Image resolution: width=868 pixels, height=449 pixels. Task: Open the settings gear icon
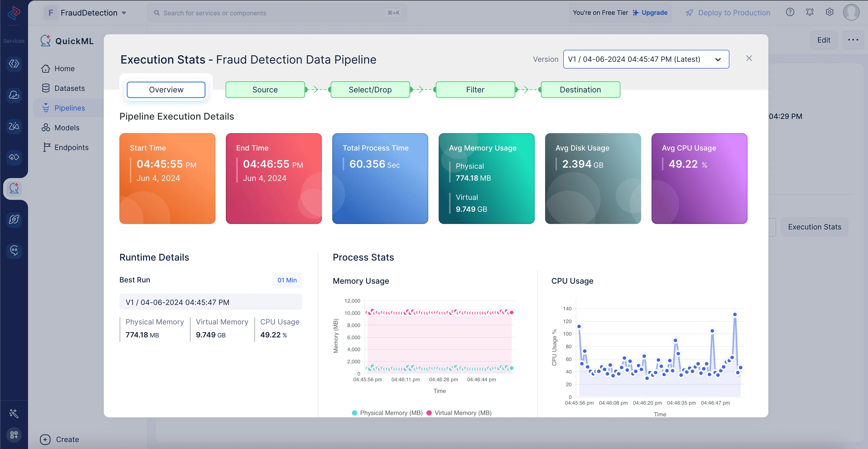829,12
